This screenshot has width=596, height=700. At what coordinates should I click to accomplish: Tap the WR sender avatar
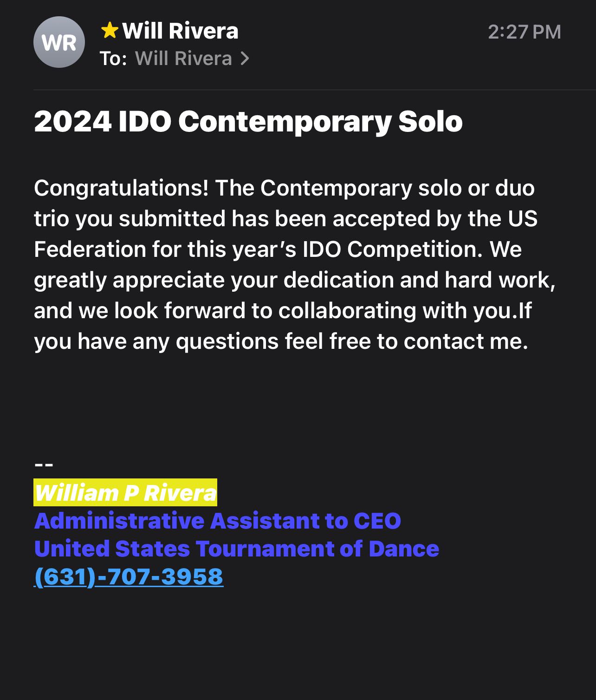pyautogui.click(x=59, y=42)
